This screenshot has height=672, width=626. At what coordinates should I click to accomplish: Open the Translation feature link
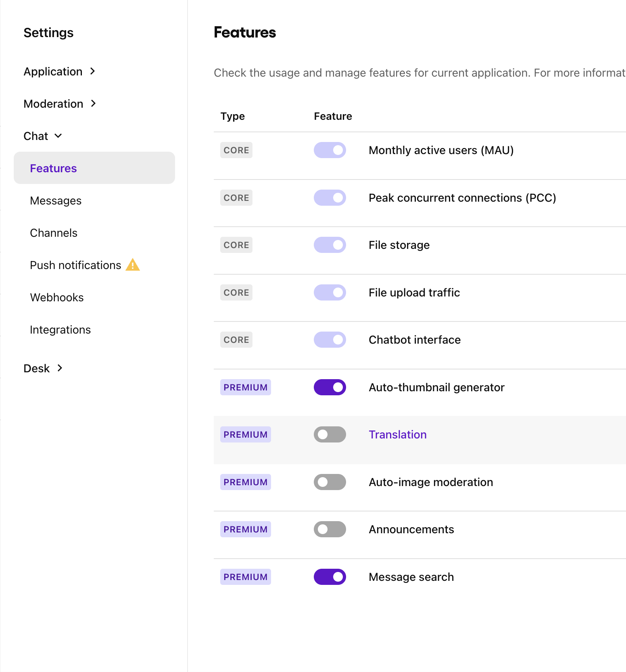(x=397, y=434)
